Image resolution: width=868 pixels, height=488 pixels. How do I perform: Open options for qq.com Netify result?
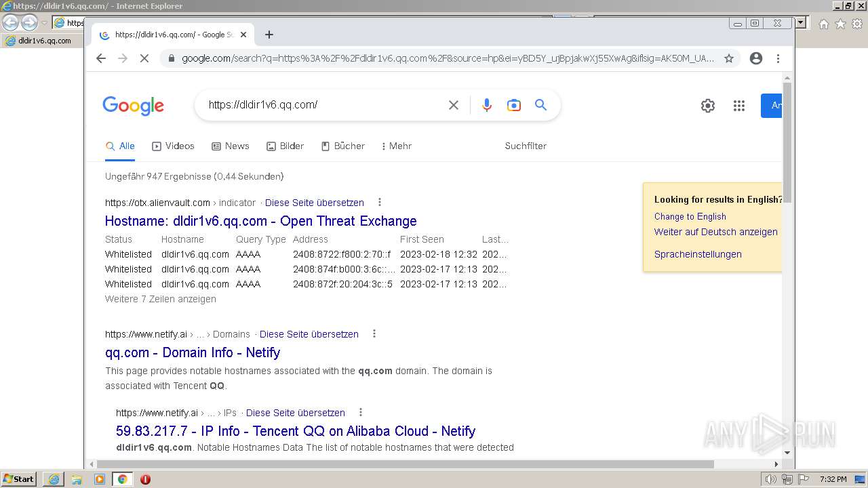[x=374, y=333]
